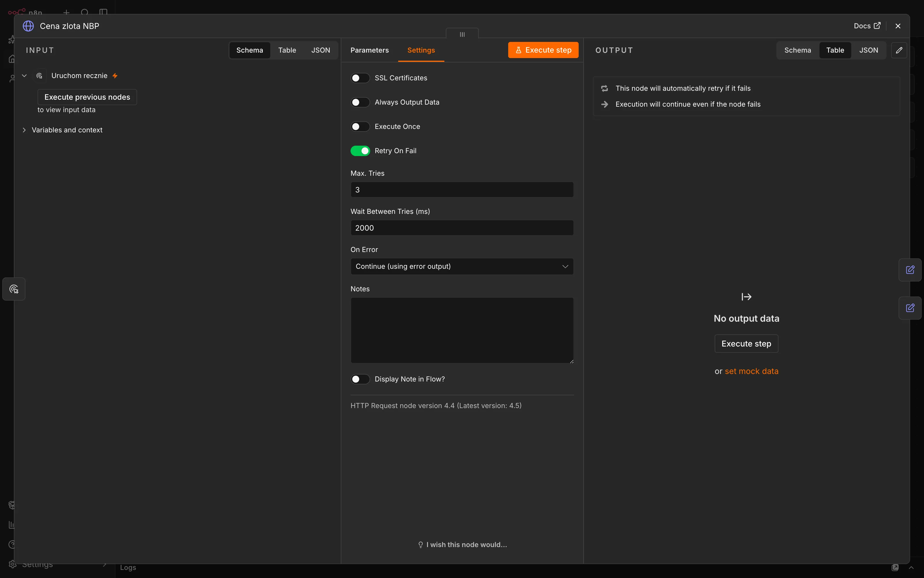Screen dimensions: 924x578
Task: Click the lower sticky note edit icon on right edge
Action: pos(910,308)
